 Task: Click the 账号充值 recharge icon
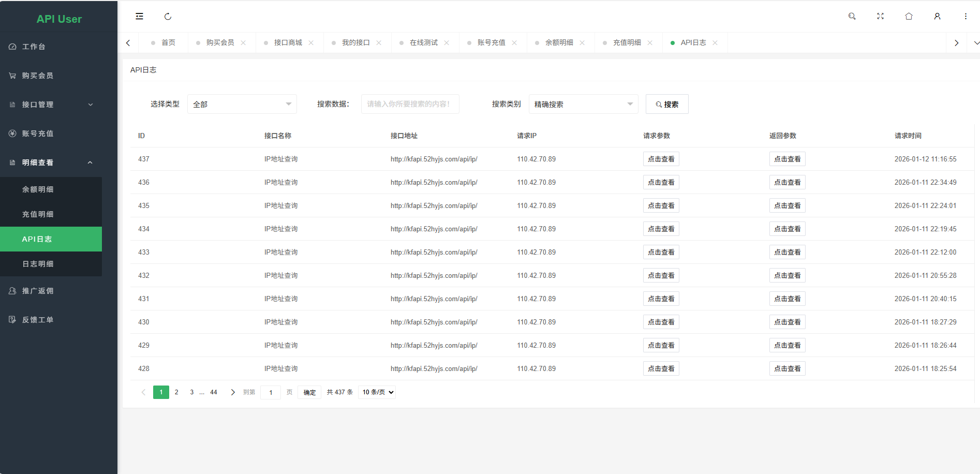pos(12,133)
